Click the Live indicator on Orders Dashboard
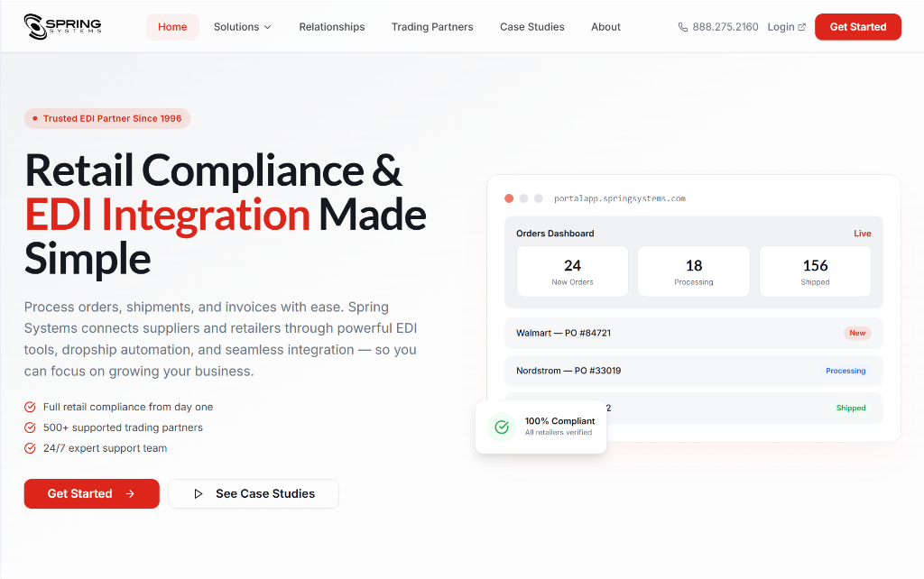Viewport: 924px width, 579px height. [862, 234]
